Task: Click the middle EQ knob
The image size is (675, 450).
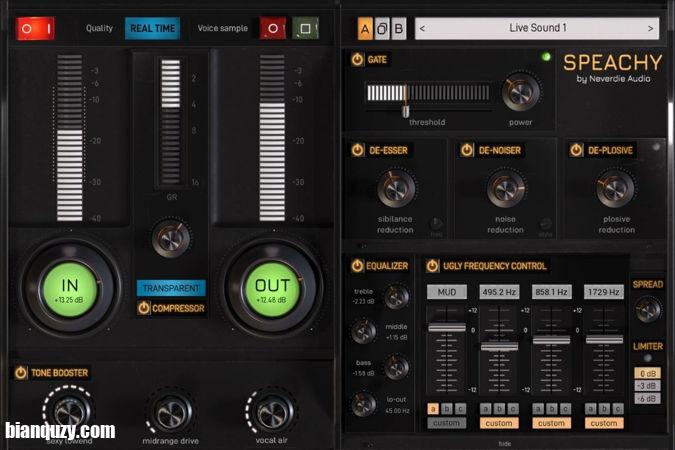Action: pyautogui.click(x=363, y=332)
